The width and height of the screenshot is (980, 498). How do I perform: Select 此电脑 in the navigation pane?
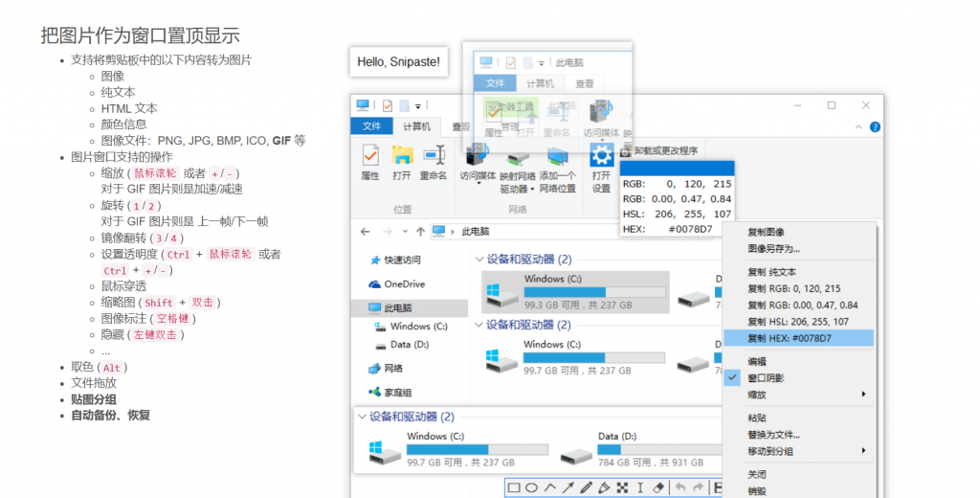coord(411,307)
